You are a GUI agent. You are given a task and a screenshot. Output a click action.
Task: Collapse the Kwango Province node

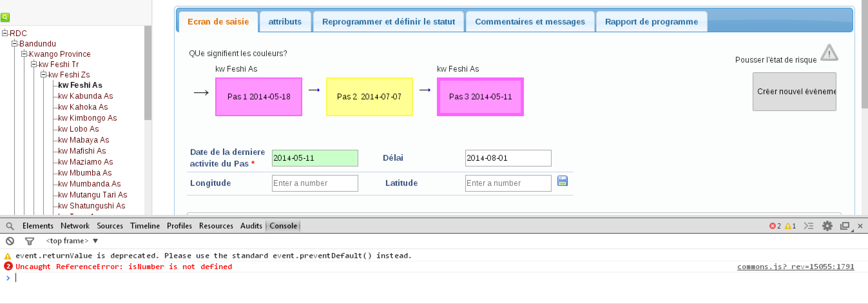(x=24, y=54)
